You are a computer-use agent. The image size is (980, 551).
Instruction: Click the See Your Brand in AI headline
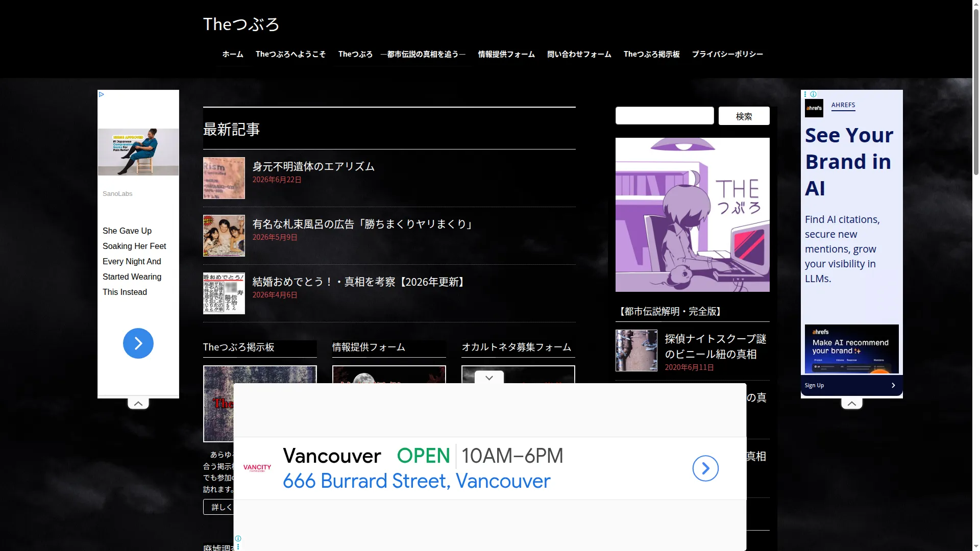click(x=849, y=162)
